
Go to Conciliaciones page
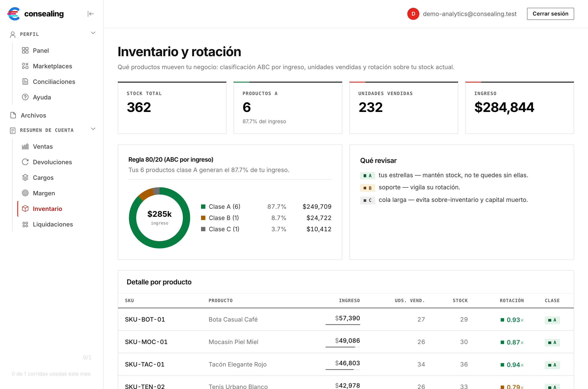[x=54, y=82]
